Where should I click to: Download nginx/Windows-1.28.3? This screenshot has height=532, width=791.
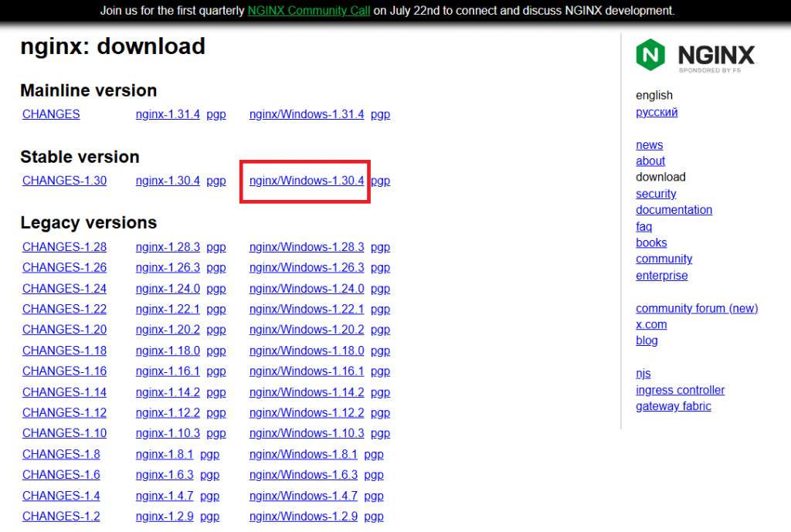(306, 248)
